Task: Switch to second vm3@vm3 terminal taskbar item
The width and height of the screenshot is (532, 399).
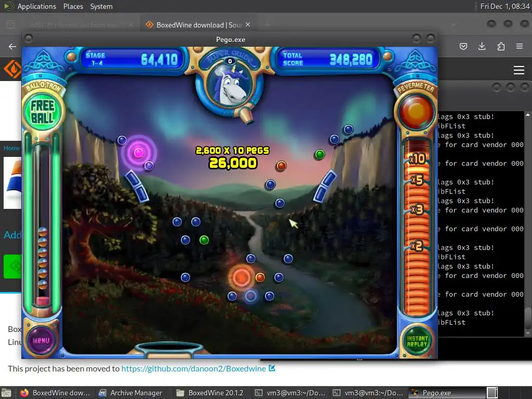Action: click(x=368, y=393)
